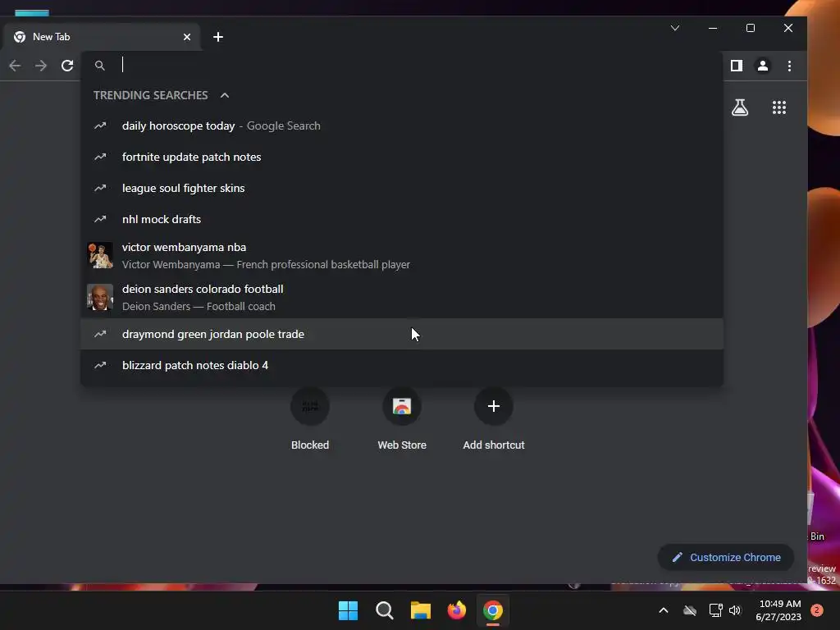Open the profile avatar menu
Viewport: 840px width, 630px height.
click(762, 66)
